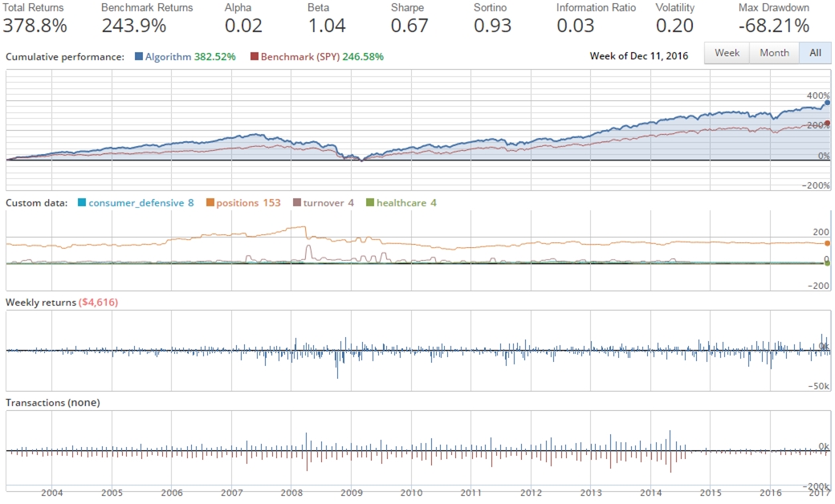Click the Max Drawdown -68.21% value

click(775, 25)
